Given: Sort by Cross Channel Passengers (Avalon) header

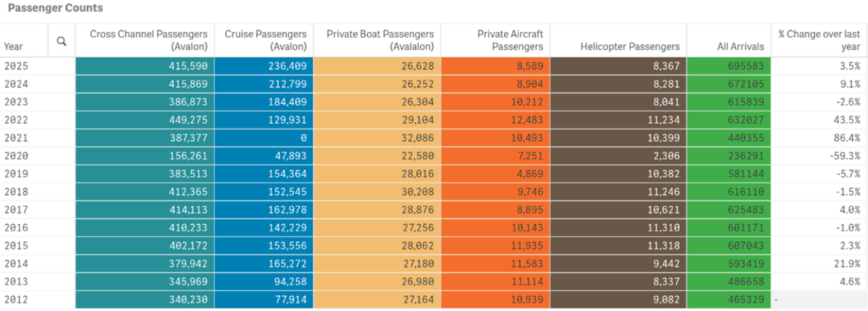Looking at the screenshot, I should click(150, 40).
